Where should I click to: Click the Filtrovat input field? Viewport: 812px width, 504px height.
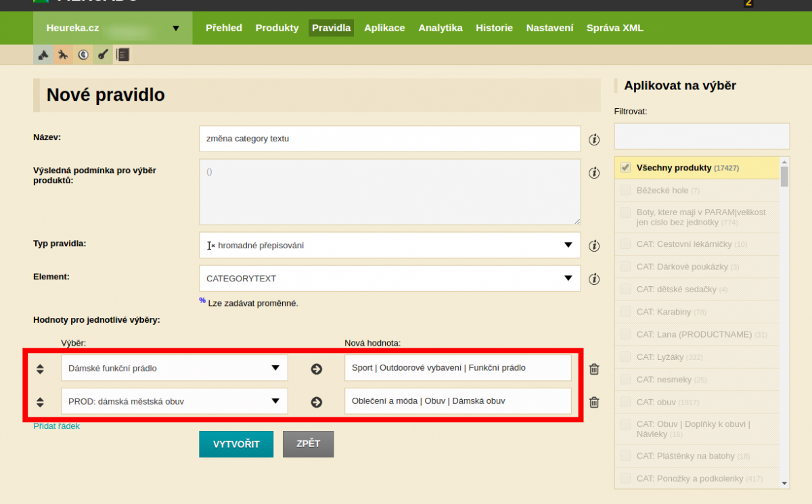[x=702, y=136]
